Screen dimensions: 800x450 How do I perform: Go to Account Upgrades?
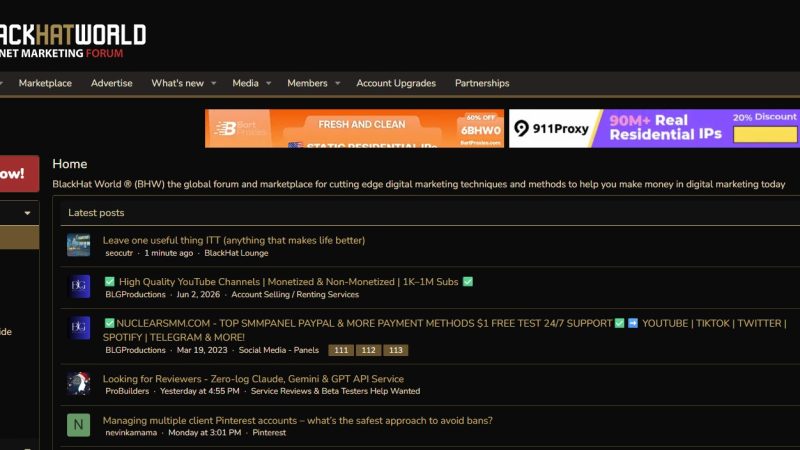(396, 83)
